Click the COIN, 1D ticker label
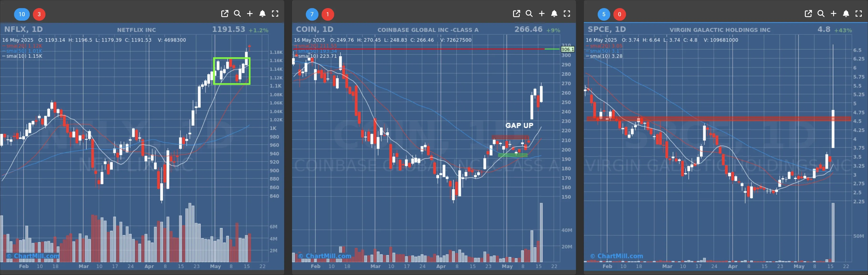This screenshot has width=868, height=275. point(315,29)
